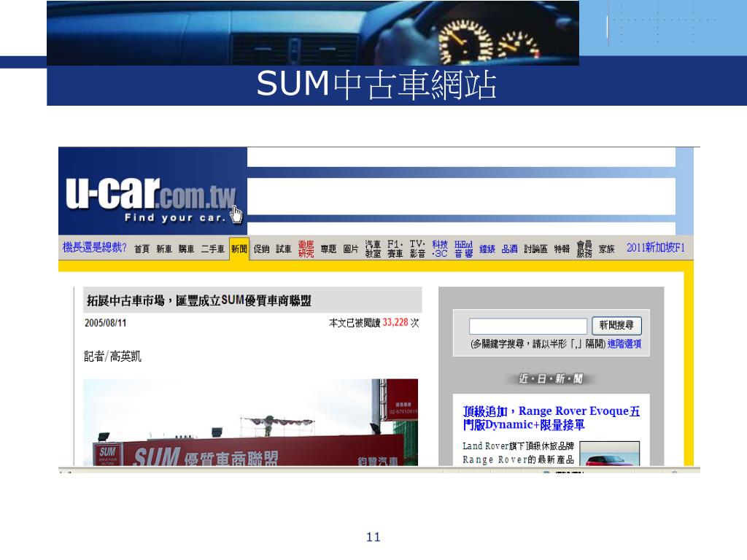Open the 科技·3C link
Viewport: 747px width, 560px height.
(440, 249)
